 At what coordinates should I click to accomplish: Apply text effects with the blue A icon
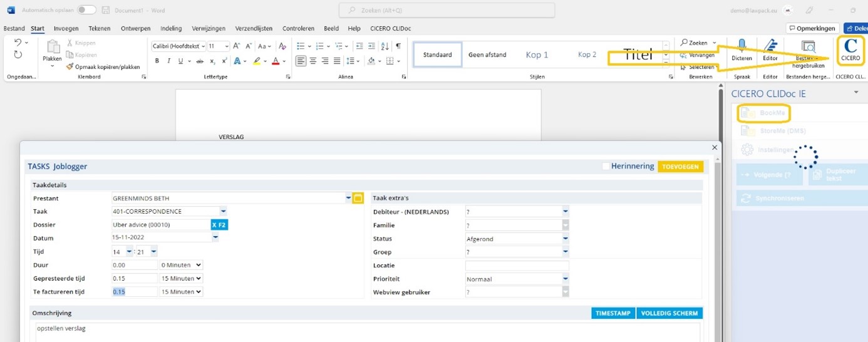pos(237,61)
